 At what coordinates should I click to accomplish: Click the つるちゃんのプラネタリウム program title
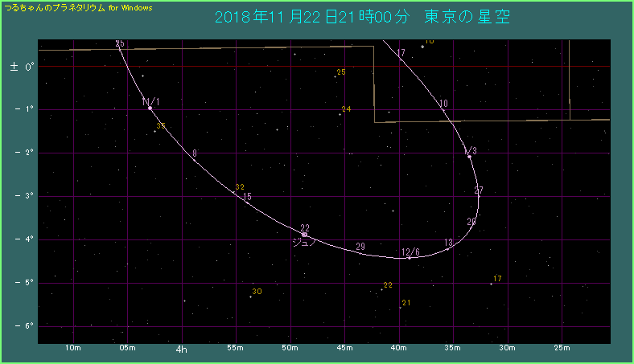pyautogui.click(x=55, y=6)
